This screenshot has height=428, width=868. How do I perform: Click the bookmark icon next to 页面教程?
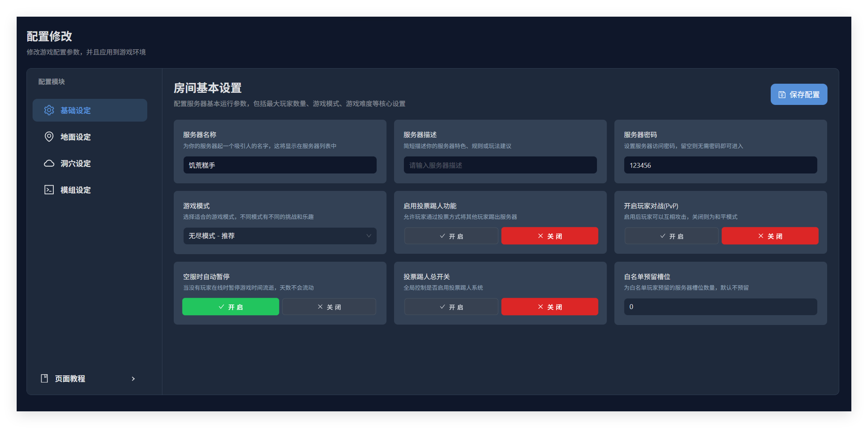[x=44, y=378]
